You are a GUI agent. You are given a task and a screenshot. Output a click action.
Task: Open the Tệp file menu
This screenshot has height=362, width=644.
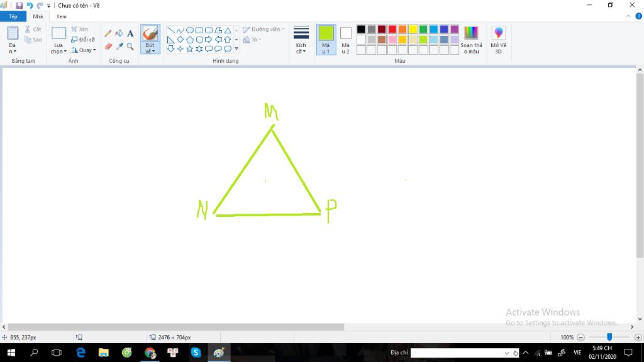(x=13, y=16)
